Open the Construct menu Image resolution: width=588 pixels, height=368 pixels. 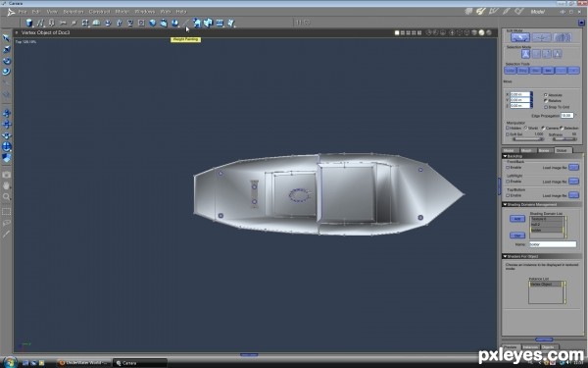(99, 12)
